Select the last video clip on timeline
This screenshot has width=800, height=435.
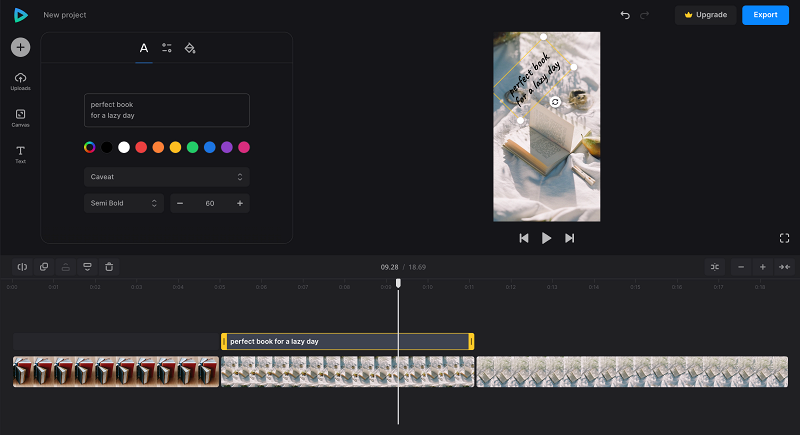coord(632,372)
